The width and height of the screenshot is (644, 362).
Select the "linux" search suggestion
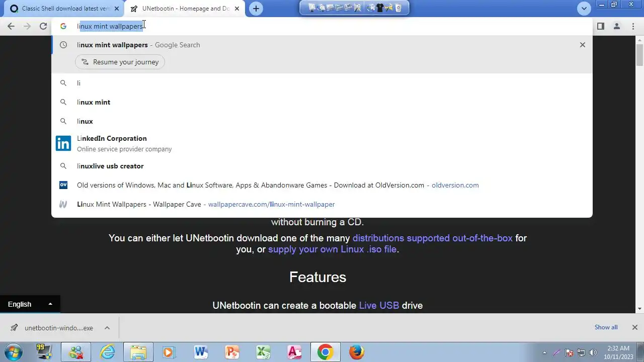(x=322, y=121)
